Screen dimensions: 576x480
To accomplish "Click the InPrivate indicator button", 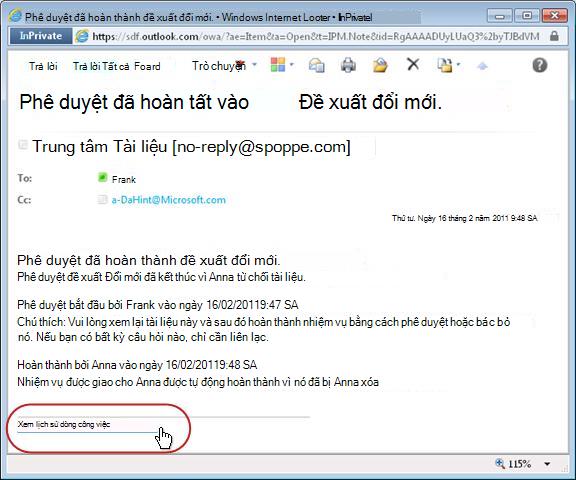I will (x=41, y=36).
